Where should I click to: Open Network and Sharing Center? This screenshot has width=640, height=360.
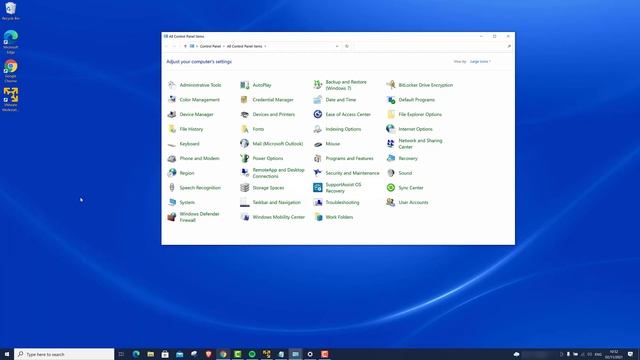(x=415, y=144)
